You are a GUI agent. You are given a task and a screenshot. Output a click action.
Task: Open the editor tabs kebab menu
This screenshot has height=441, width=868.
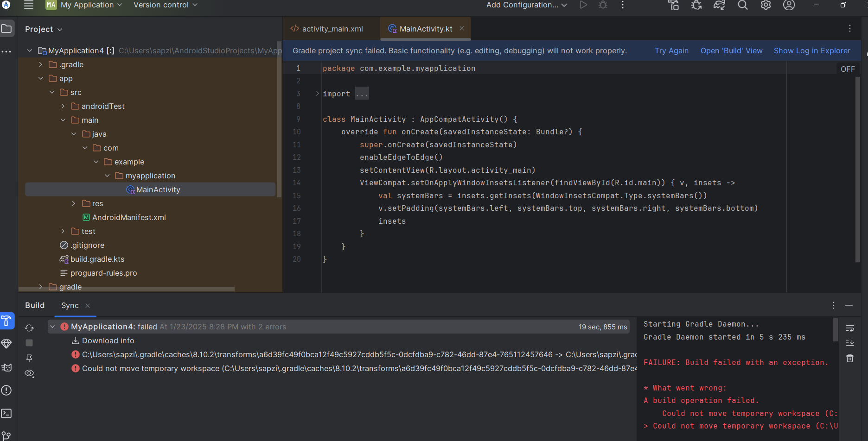click(850, 28)
